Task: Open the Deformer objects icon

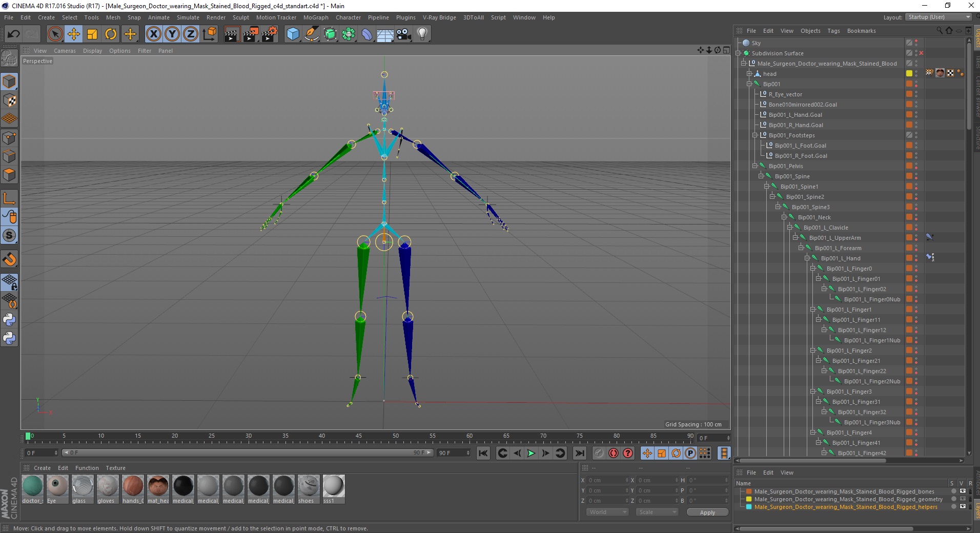Action: tap(367, 34)
